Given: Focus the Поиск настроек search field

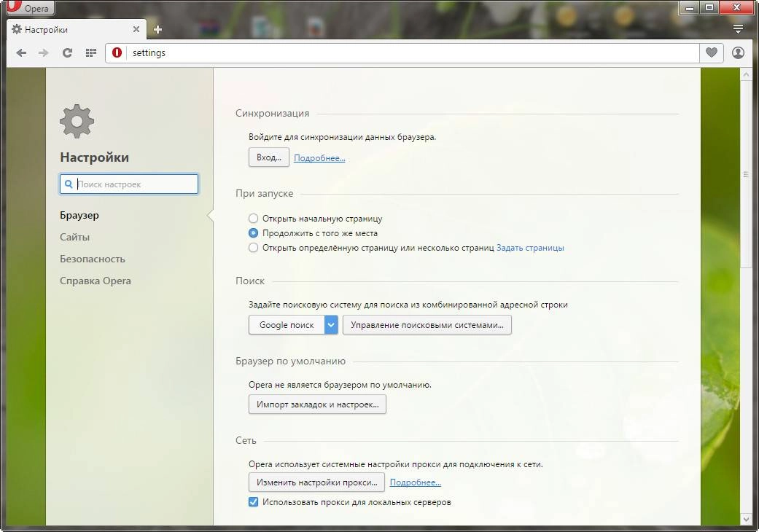Looking at the screenshot, I should click(129, 184).
